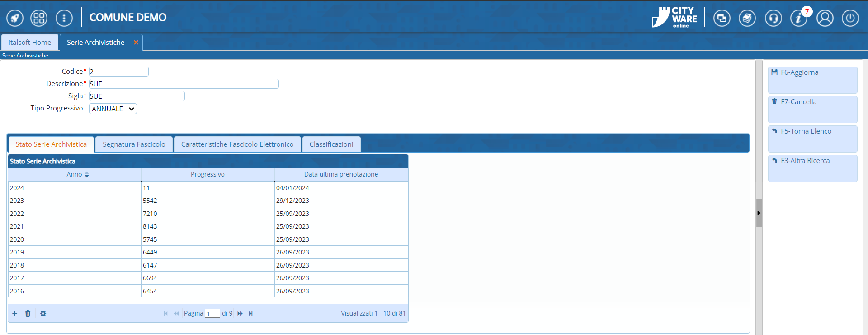Collapse the right side panel arrow
Viewport: 868px width, 335px height.
pos(759,213)
